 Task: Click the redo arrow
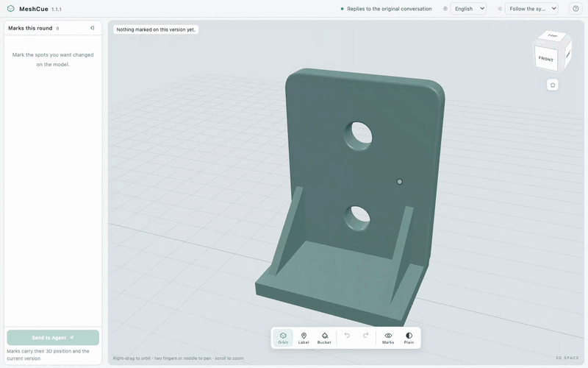(x=365, y=336)
